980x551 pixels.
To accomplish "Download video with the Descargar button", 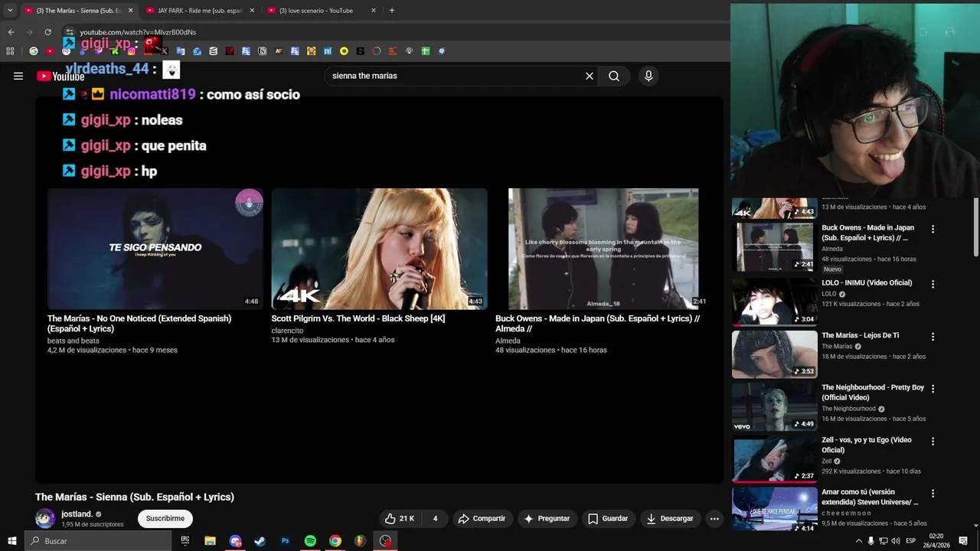I will coord(670,518).
